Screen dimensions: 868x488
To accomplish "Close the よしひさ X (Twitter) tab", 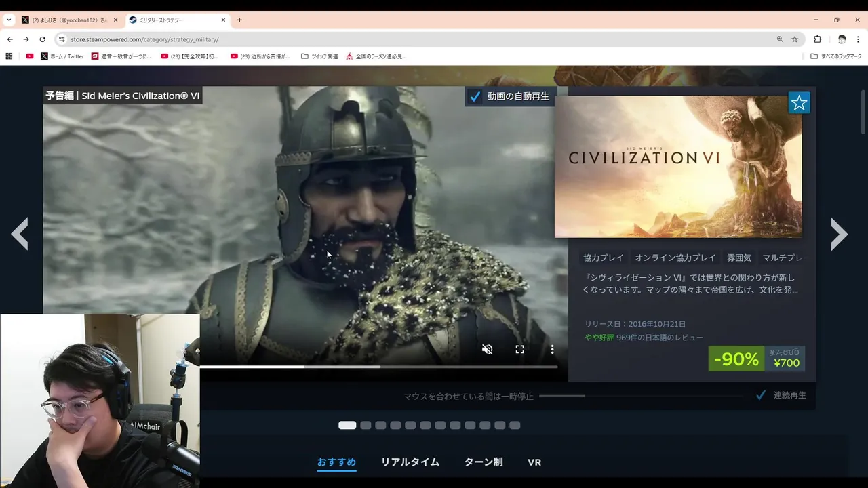I will pos(115,20).
